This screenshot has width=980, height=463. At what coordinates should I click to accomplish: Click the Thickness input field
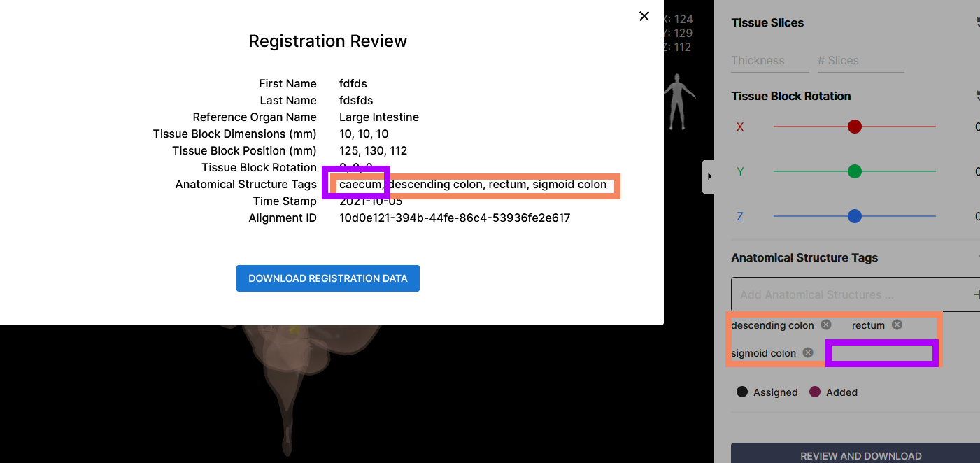(x=769, y=60)
